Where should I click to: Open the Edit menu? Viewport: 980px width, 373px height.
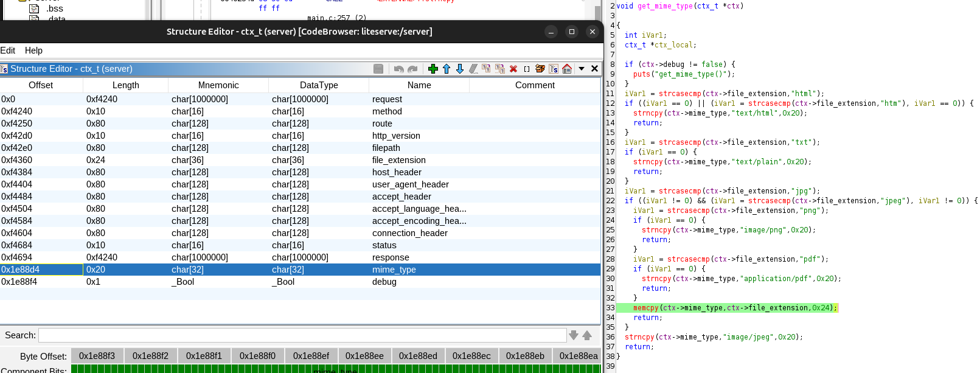(8, 51)
